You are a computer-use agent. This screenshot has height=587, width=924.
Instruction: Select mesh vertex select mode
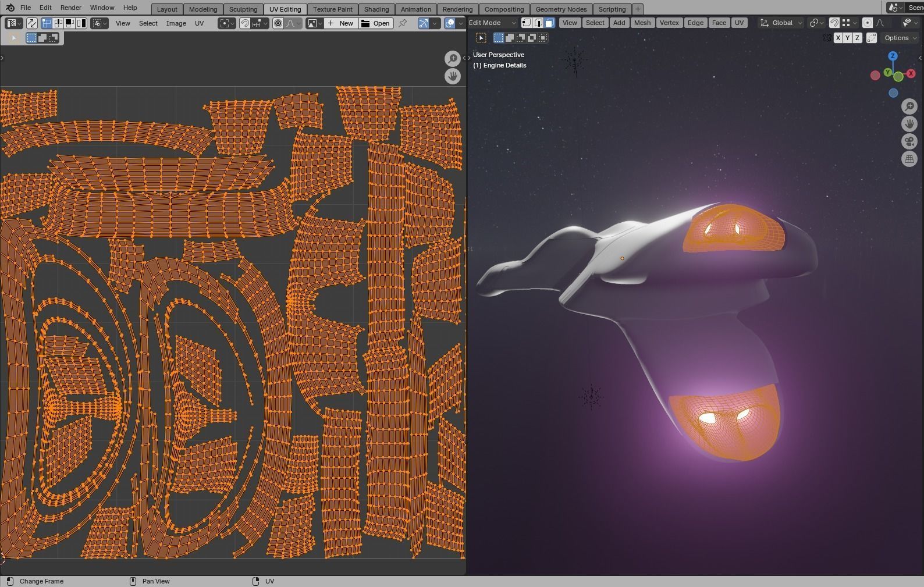coord(527,23)
